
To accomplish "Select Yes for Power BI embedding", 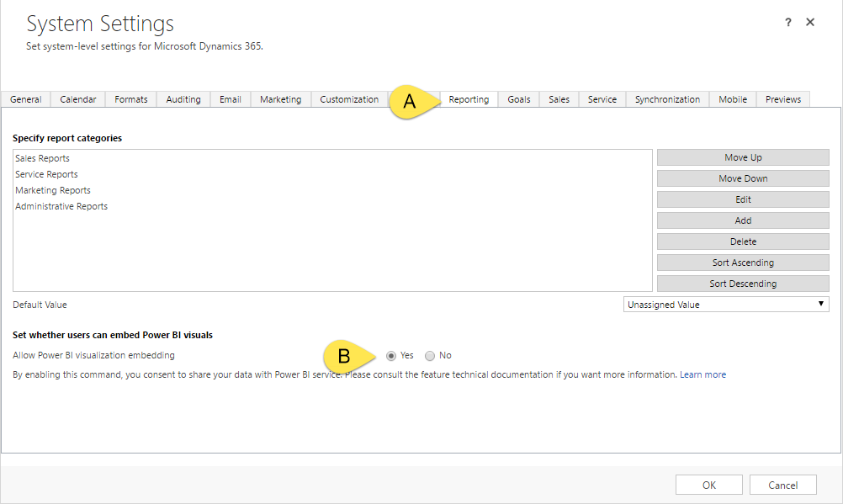I will click(391, 356).
